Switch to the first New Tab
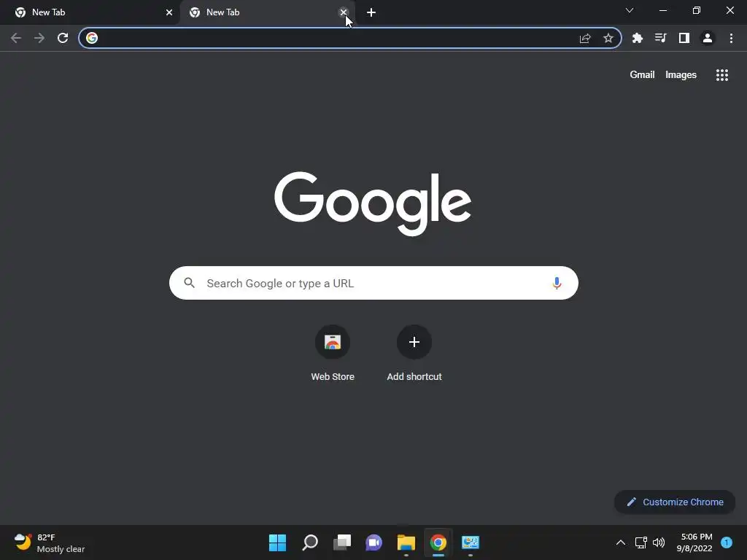 click(x=90, y=12)
